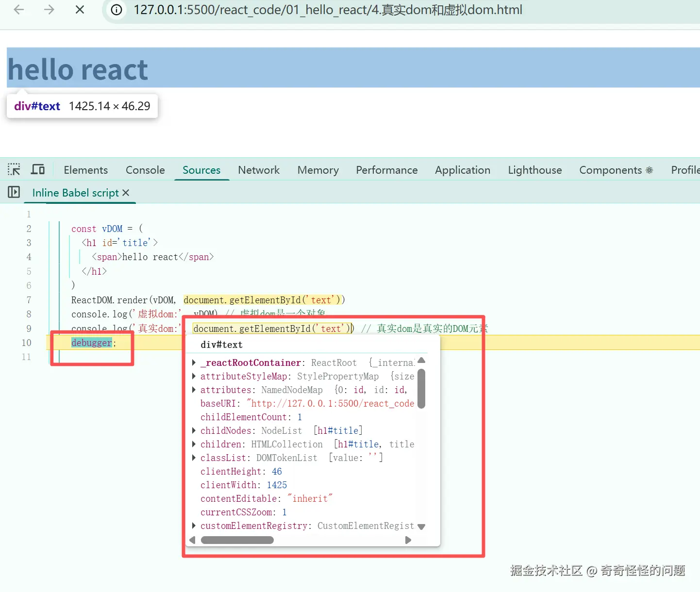Click the clientWidth: 1425 property
700x592 pixels.
[244, 485]
